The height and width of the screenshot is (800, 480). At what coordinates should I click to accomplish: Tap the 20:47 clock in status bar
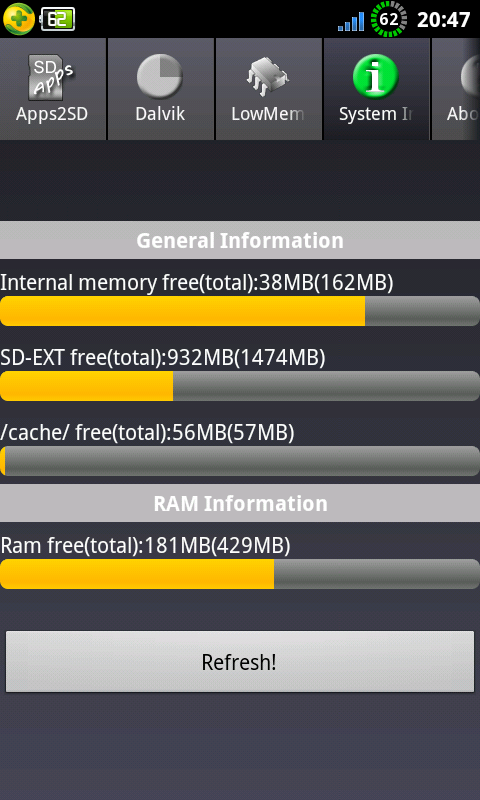coord(443,20)
